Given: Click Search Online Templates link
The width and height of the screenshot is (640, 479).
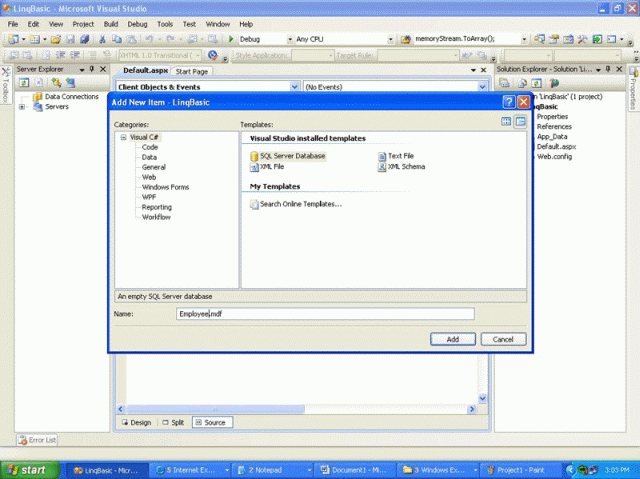Looking at the screenshot, I should [296, 204].
